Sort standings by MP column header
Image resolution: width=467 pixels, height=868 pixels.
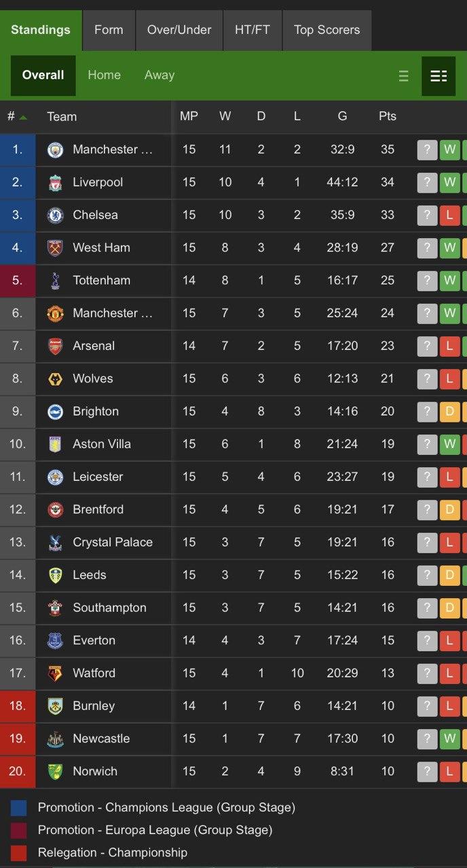189,117
